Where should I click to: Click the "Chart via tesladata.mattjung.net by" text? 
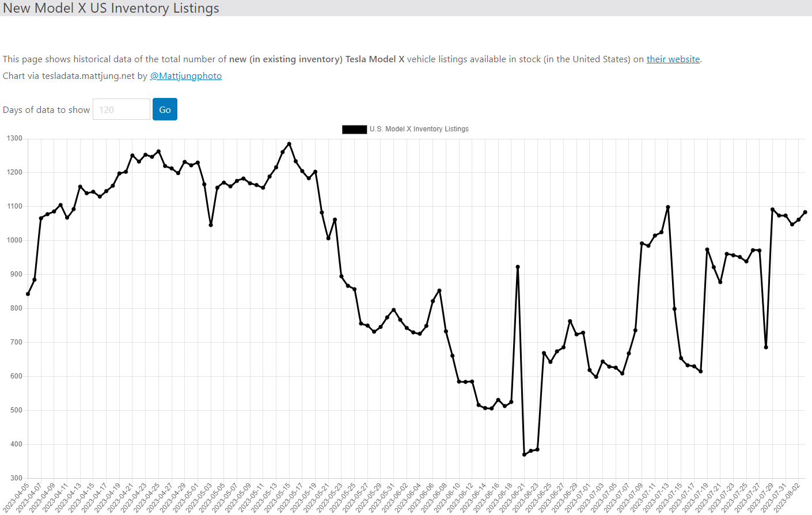point(75,75)
